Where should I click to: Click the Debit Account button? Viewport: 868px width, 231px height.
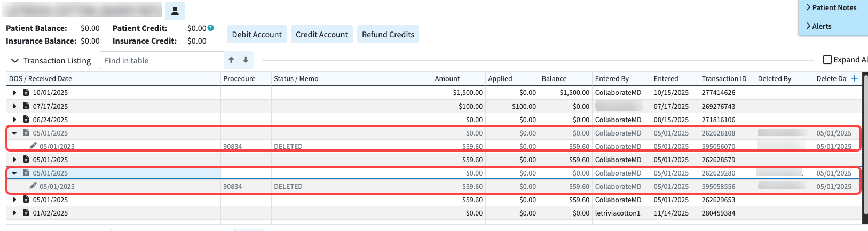click(257, 34)
